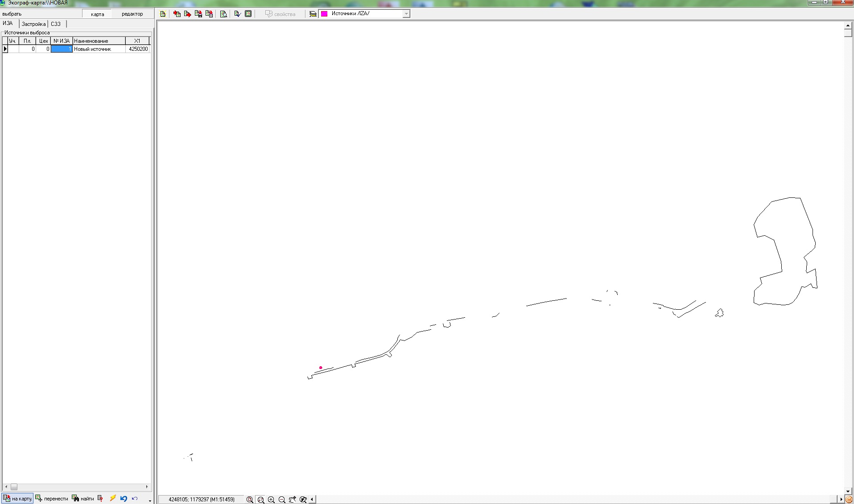Select the Новый источник table cell

tap(99, 49)
